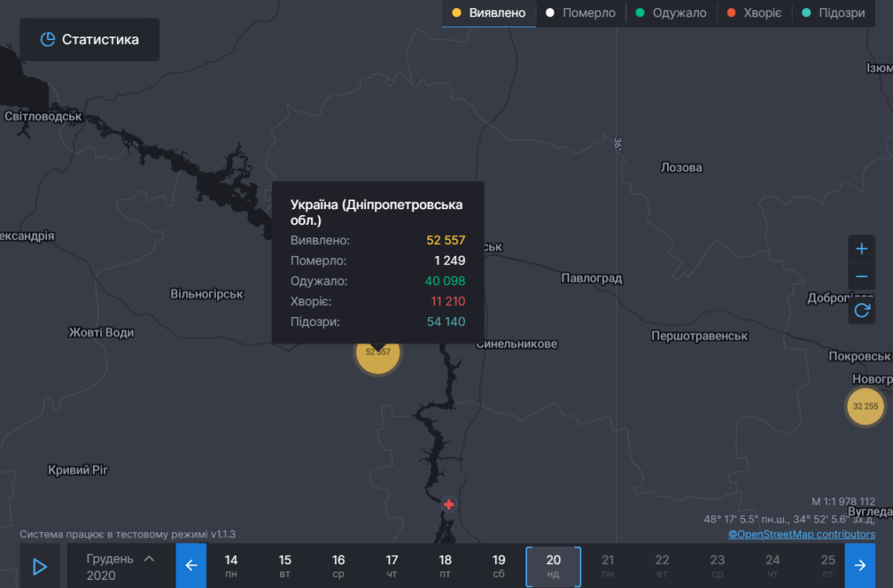Click the 52 557 Dnipropetrovsk circle marker
This screenshot has width=893, height=588.
tap(378, 353)
